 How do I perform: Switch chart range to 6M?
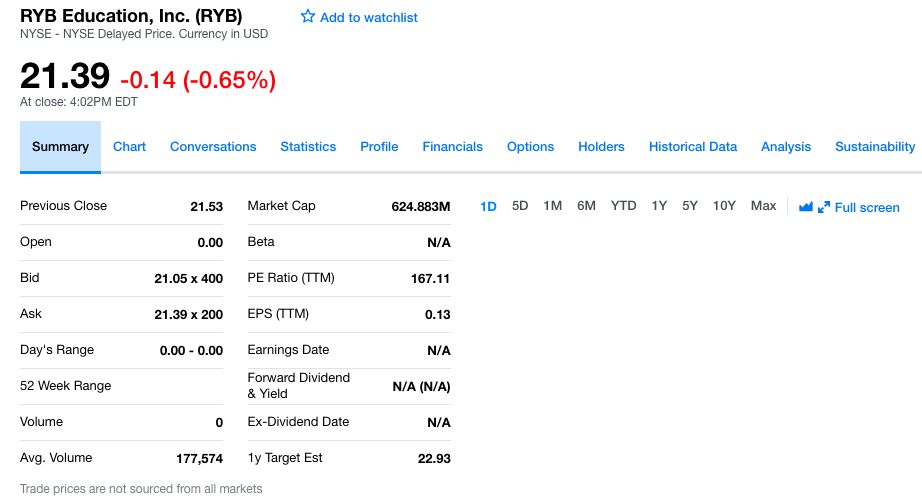[x=586, y=206]
